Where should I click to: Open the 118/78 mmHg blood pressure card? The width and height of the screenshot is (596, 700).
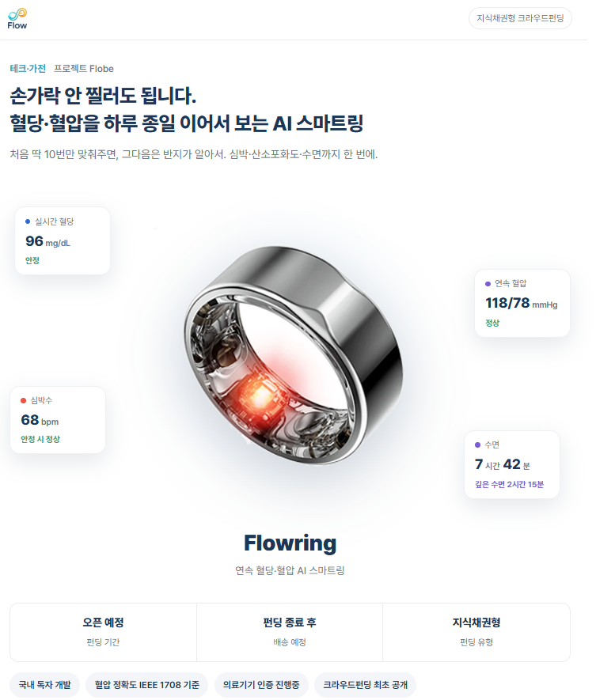tap(522, 303)
